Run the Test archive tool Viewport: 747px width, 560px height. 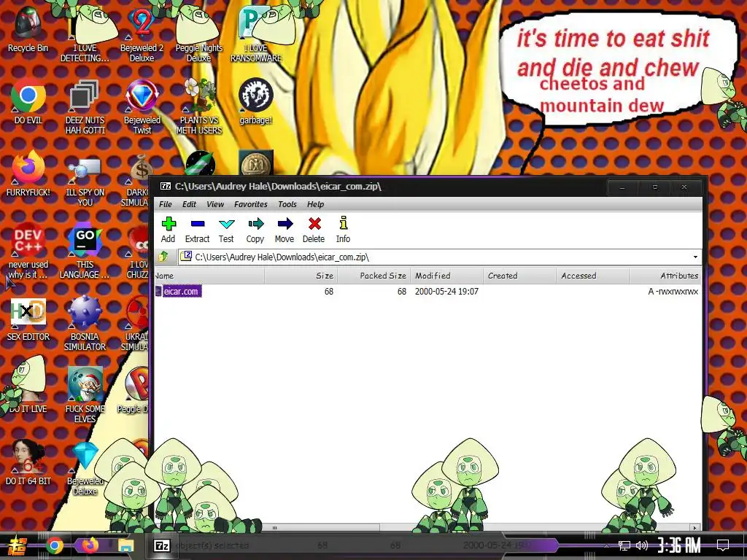pos(226,230)
